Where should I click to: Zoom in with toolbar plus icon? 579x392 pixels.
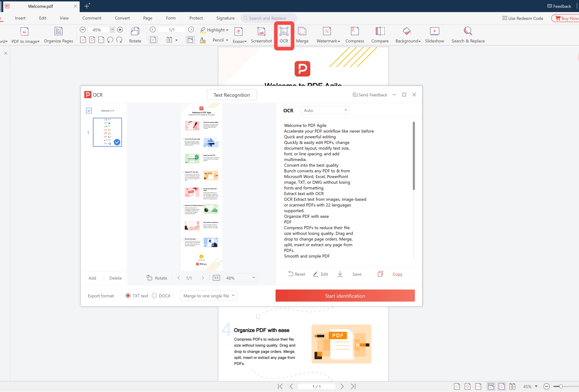tap(120, 30)
